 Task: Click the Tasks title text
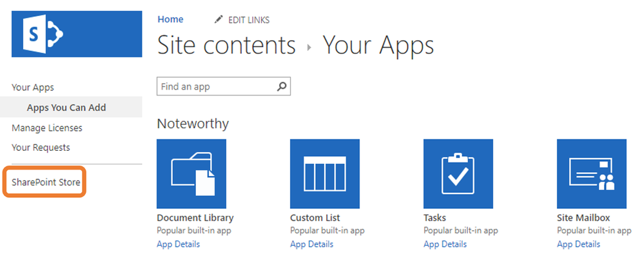(435, 218)
